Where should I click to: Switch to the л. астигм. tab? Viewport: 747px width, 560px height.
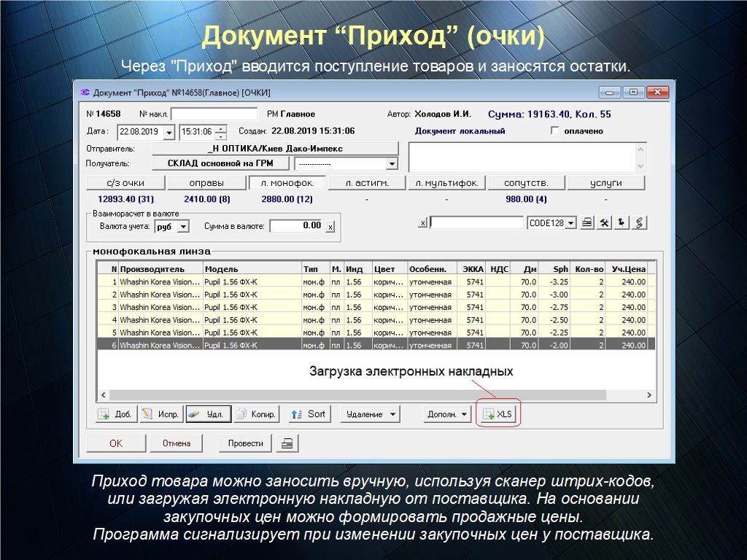pos(367,183)
